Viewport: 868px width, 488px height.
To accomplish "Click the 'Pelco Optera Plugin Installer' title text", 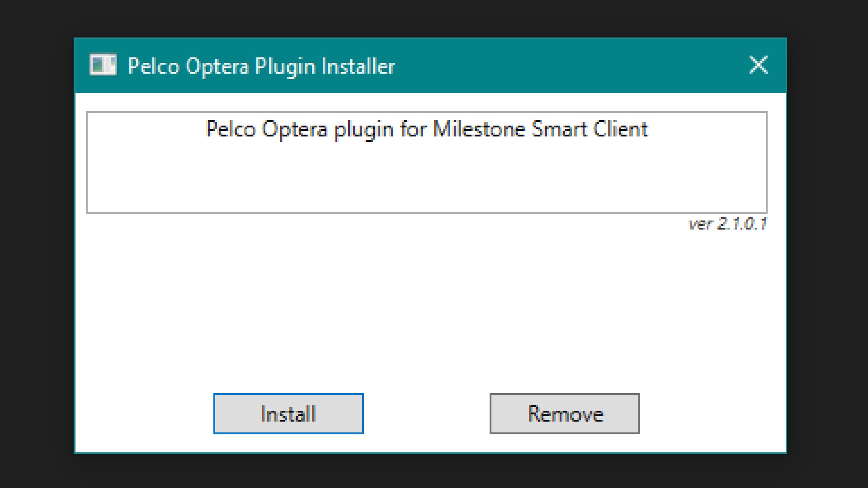I will coord(261,66).
